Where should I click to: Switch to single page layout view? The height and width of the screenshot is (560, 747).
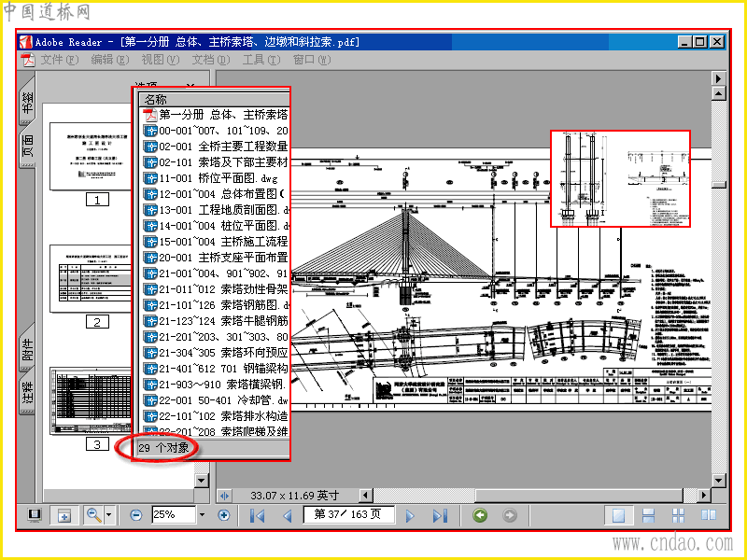point(618,515)
